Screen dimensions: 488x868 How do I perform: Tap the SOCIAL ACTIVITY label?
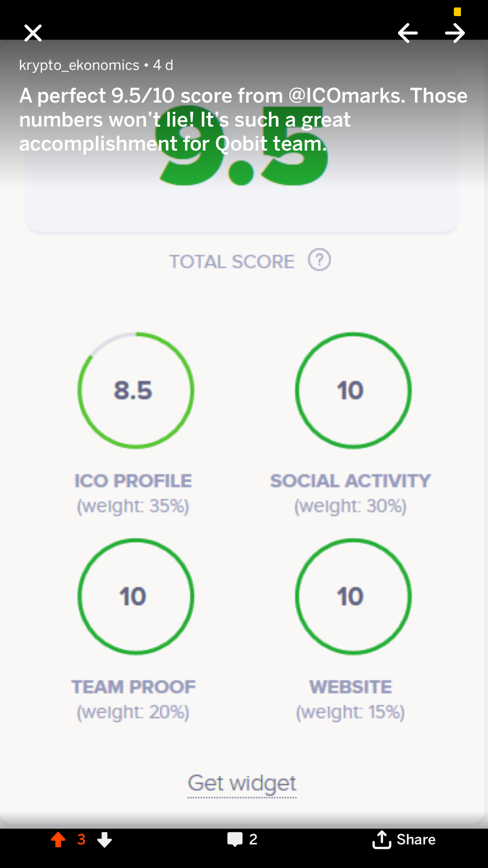350,481
